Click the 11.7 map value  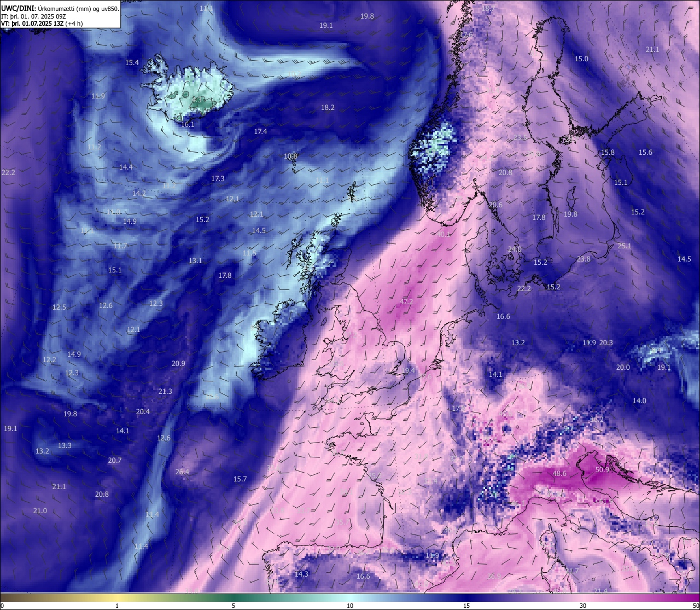click(120, 246)
